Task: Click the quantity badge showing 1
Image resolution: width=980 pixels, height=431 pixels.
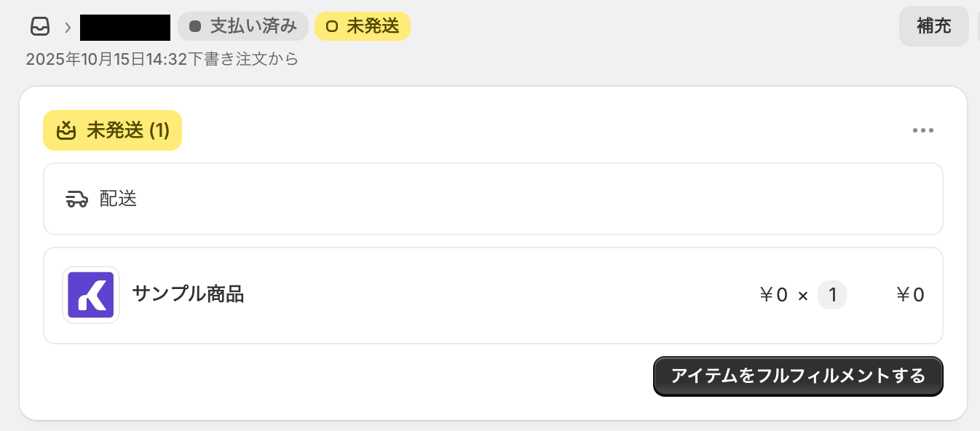Action: tap(831, 295)
